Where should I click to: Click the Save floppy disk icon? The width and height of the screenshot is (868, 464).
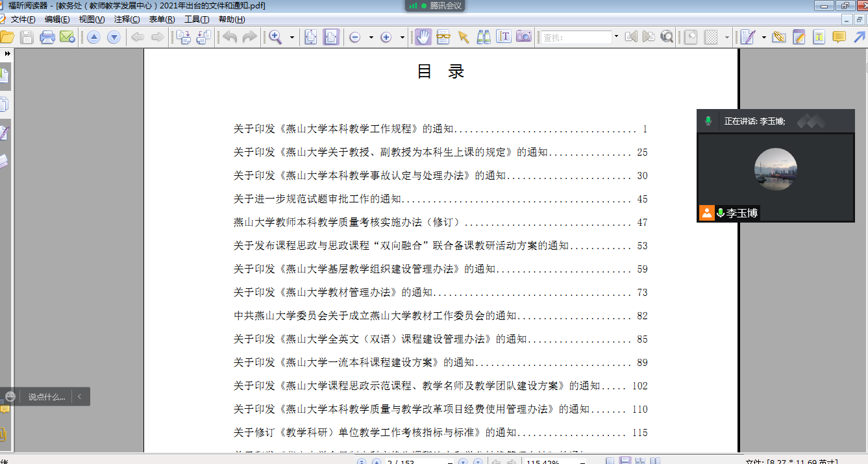[x=27, y=37]
